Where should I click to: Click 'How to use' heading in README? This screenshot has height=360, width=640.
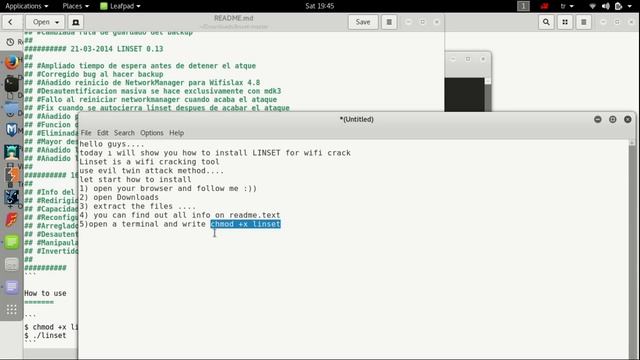(45, 293)
